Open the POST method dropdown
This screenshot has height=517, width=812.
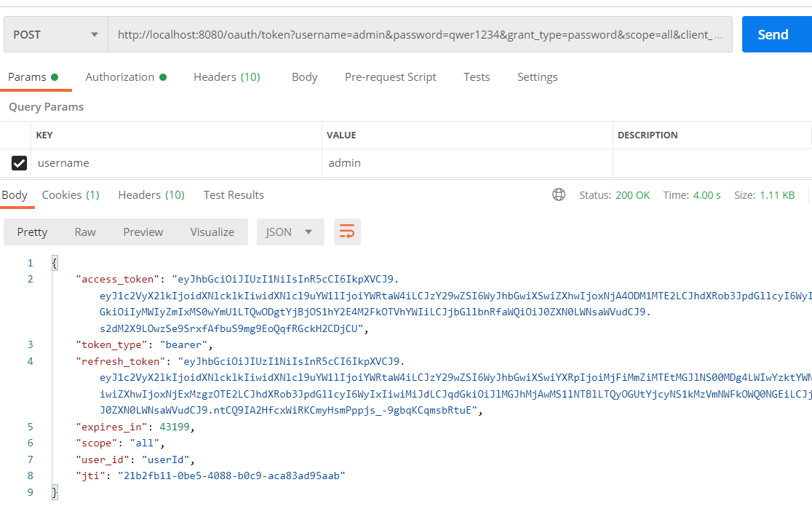click(x=56, y=35)
